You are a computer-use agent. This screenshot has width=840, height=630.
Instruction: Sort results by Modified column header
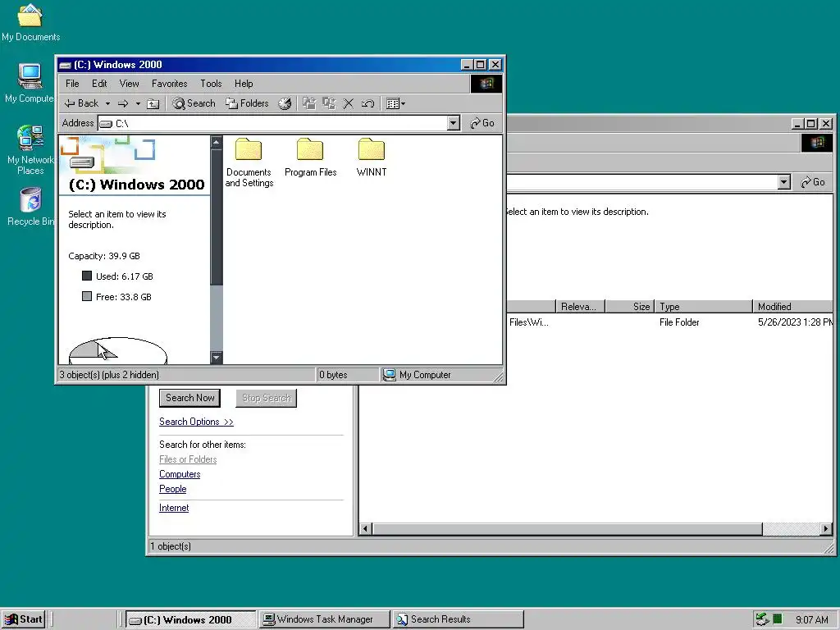point(793,307)
